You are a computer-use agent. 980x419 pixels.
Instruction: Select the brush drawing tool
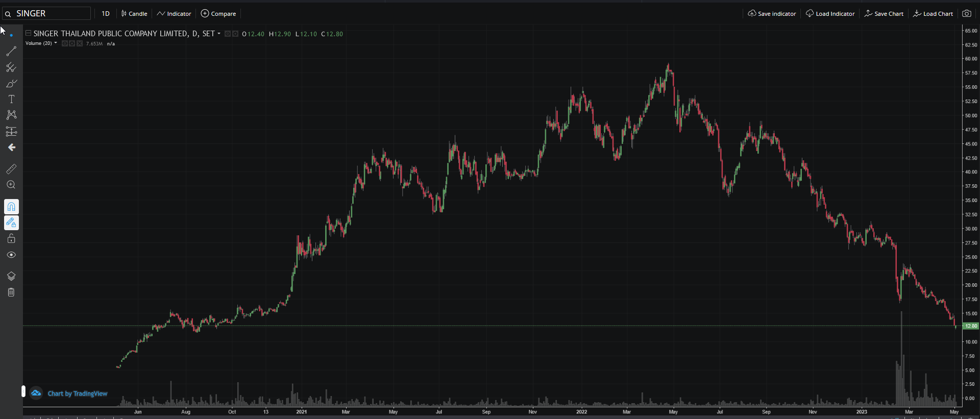point(11,83)
